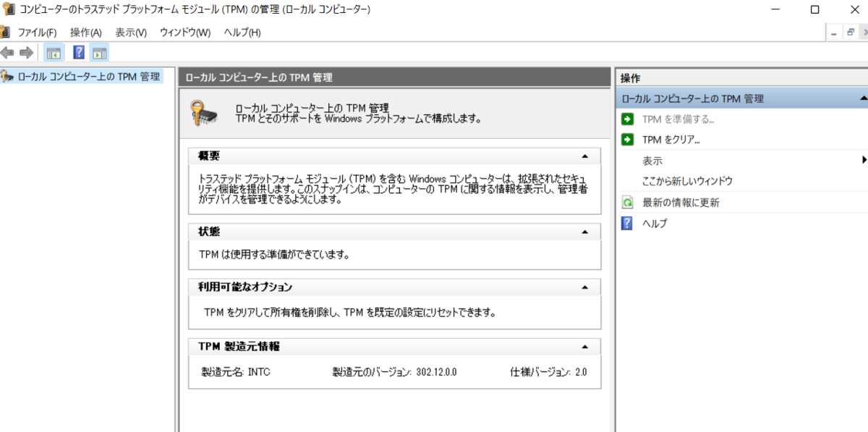The image size is (868, 432).
Task: Collapse the 利用可能なオプション section
Action: [585, 287]
